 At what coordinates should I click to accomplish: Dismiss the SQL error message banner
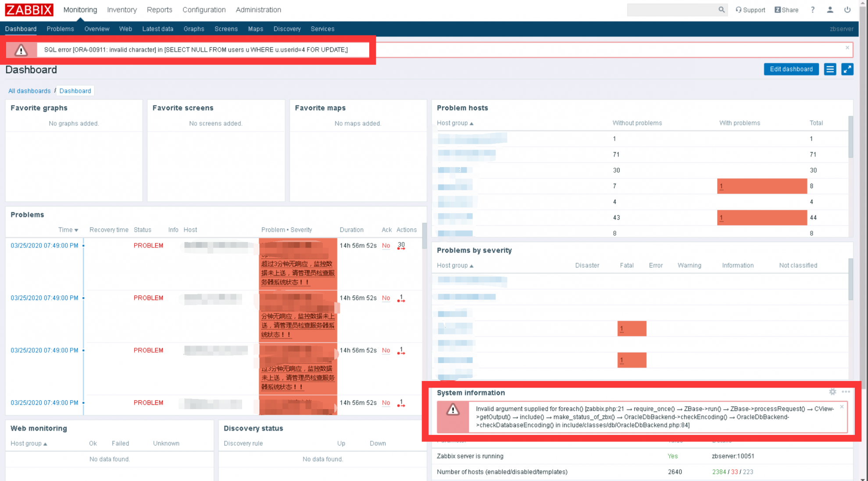pos(847,48)
